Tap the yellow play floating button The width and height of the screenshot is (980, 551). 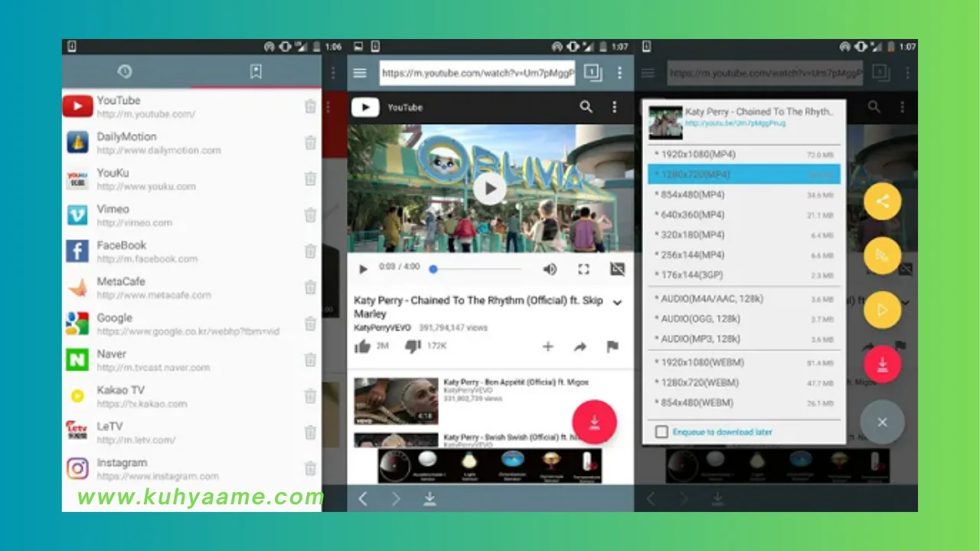[x=882, y=310]
